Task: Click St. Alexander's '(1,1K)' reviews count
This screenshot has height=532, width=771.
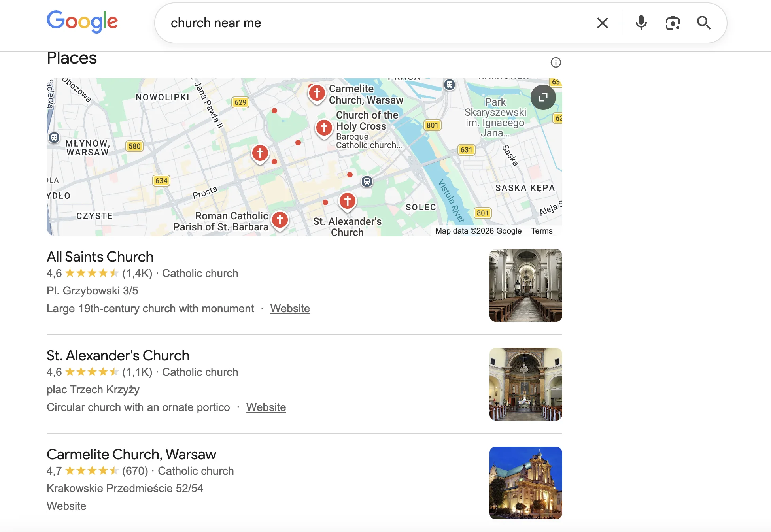Action: pos(137,372)
